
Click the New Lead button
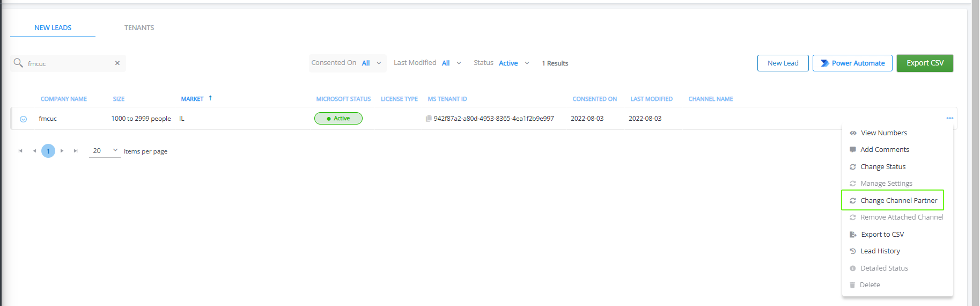[x=783, y=63]
